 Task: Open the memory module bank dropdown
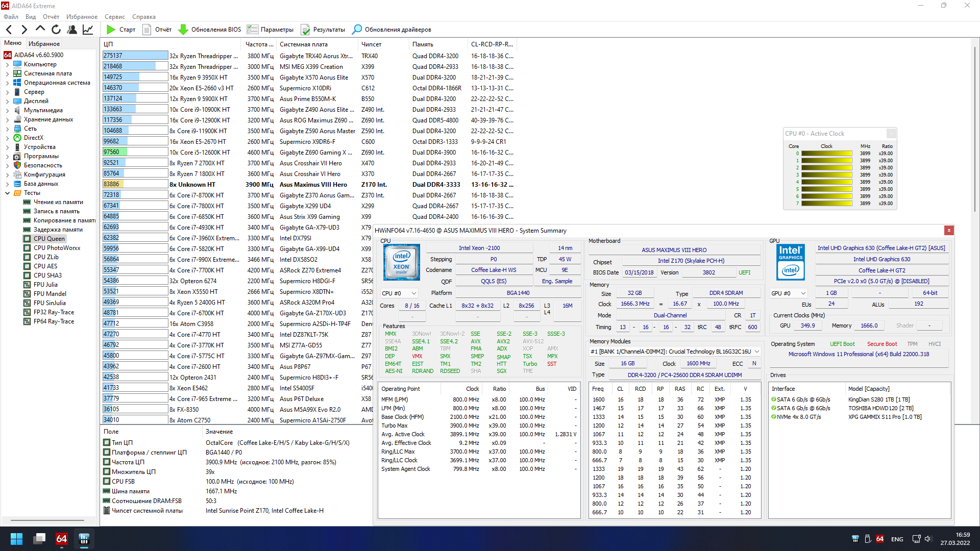click(756, 352)
